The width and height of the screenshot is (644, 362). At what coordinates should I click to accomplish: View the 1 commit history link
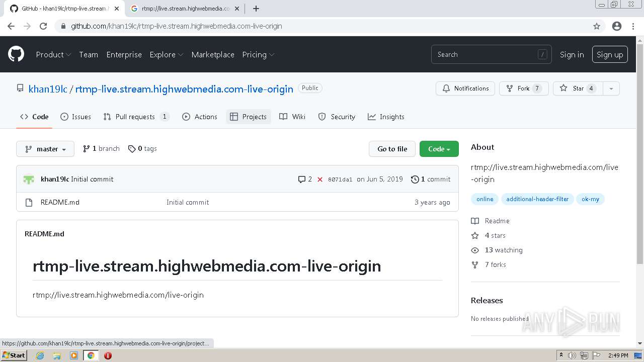(x=431, y=179)
